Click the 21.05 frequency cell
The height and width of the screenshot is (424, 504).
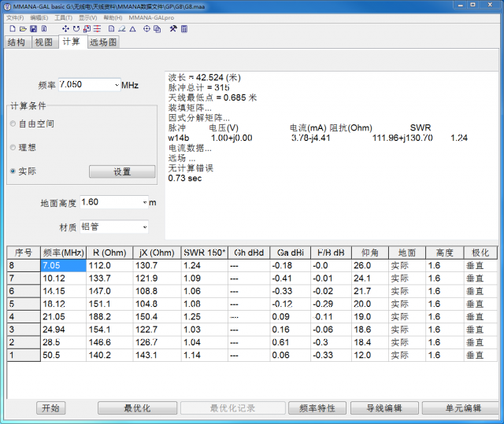click(x=63, y=317)
